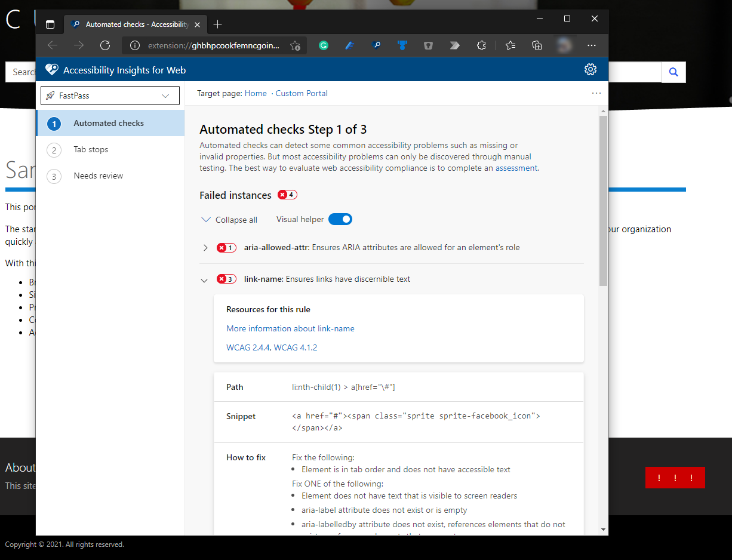The image size is (732, 560).
Task: Open browser Settings and more menu
Action: (x=592, y=45)
